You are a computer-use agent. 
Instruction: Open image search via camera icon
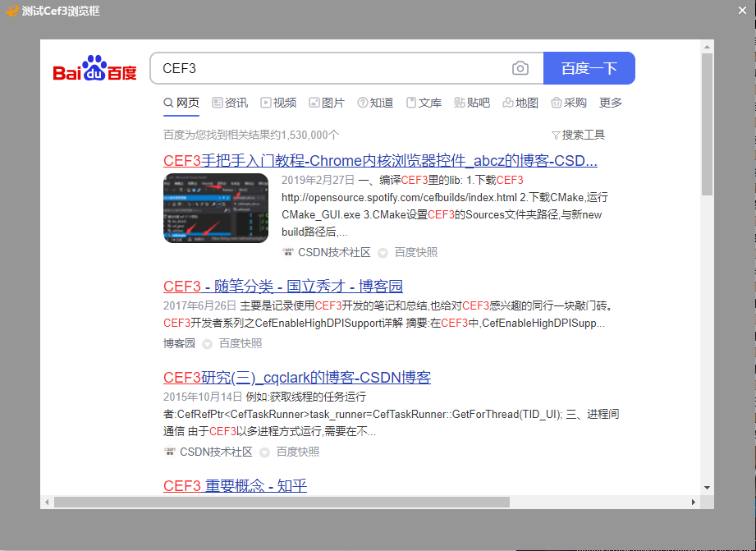coord(520,68)
